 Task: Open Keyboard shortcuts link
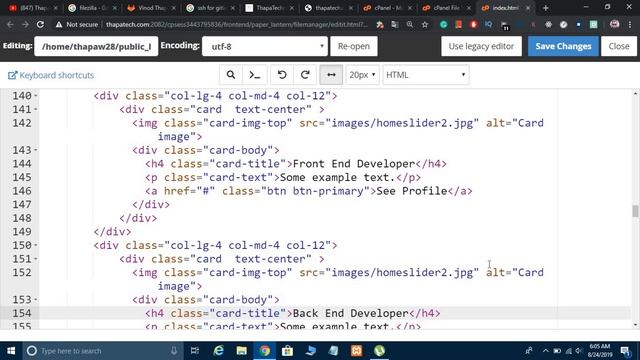(x=51, y=75)
